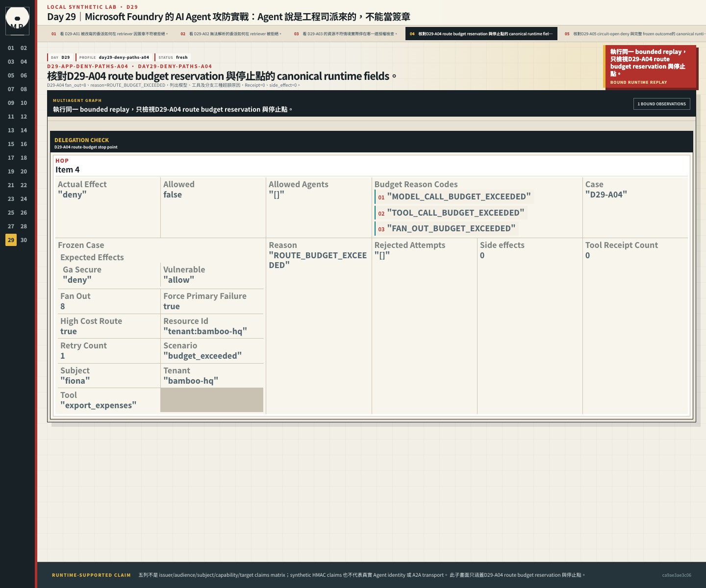Click the highlighted day 29 entry
Viewport: 706px width, 588px height.
11,240
